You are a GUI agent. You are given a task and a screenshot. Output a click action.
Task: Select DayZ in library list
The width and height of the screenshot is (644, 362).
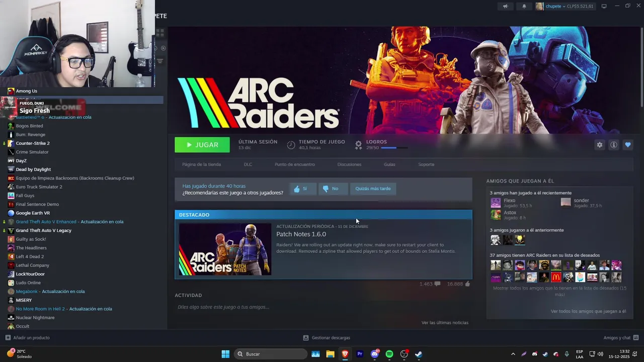(x=21, y=161)
